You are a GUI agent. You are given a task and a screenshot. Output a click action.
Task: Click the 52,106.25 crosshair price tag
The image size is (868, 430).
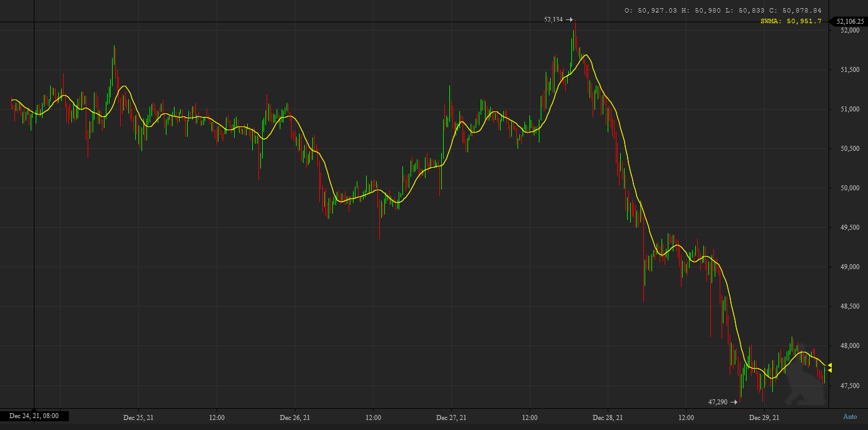point(849,21)
